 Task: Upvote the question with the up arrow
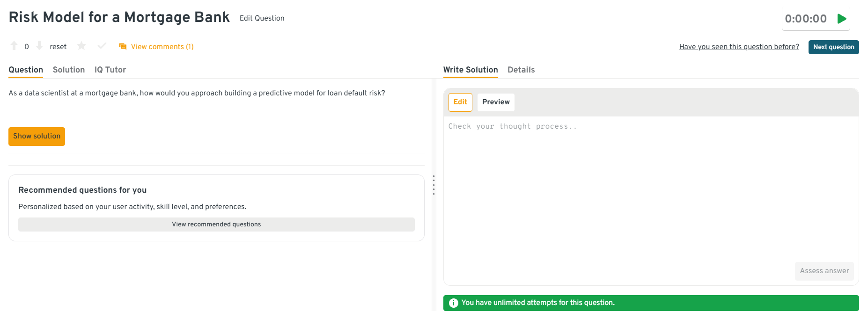pyautogui.click(x=14, y=46)
